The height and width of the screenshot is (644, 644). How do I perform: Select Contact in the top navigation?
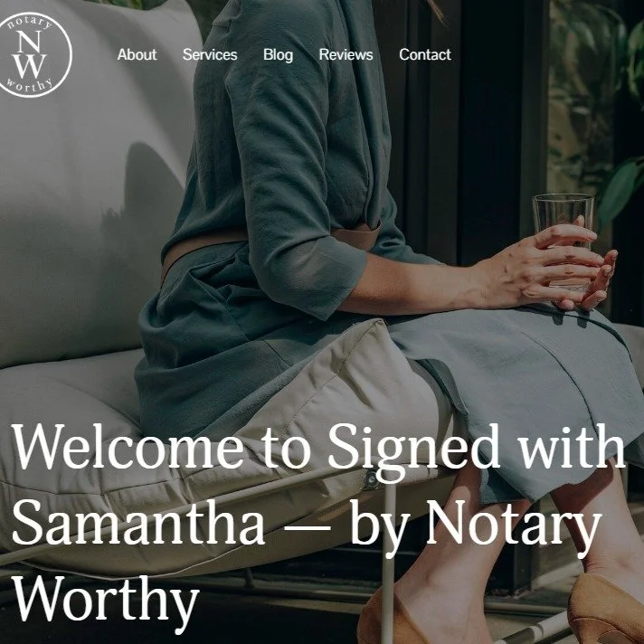425,54
